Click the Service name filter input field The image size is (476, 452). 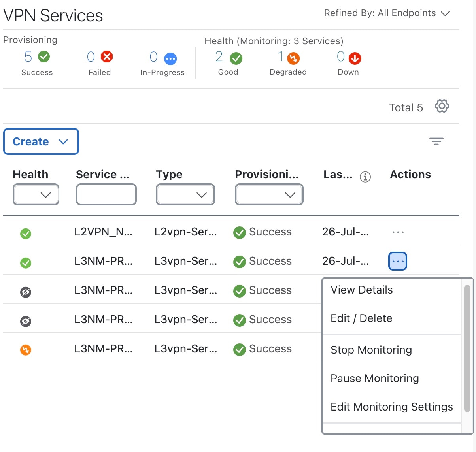click(x=106, y=194)
